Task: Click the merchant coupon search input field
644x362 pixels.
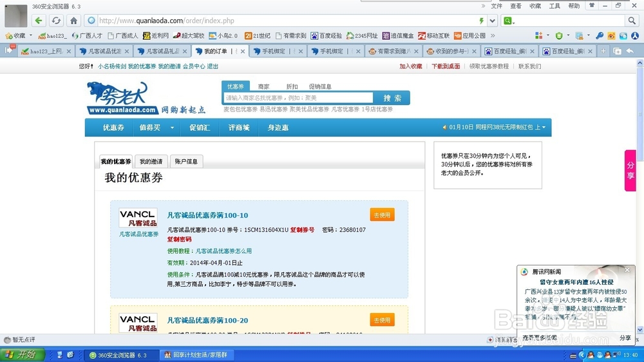Action: 299,98
